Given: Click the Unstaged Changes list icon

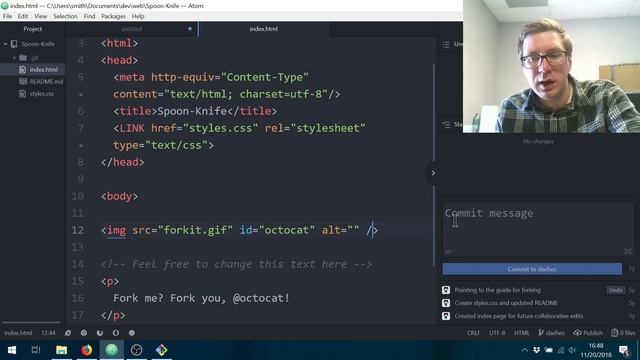Looking at the screenshot, I should 446,44.
